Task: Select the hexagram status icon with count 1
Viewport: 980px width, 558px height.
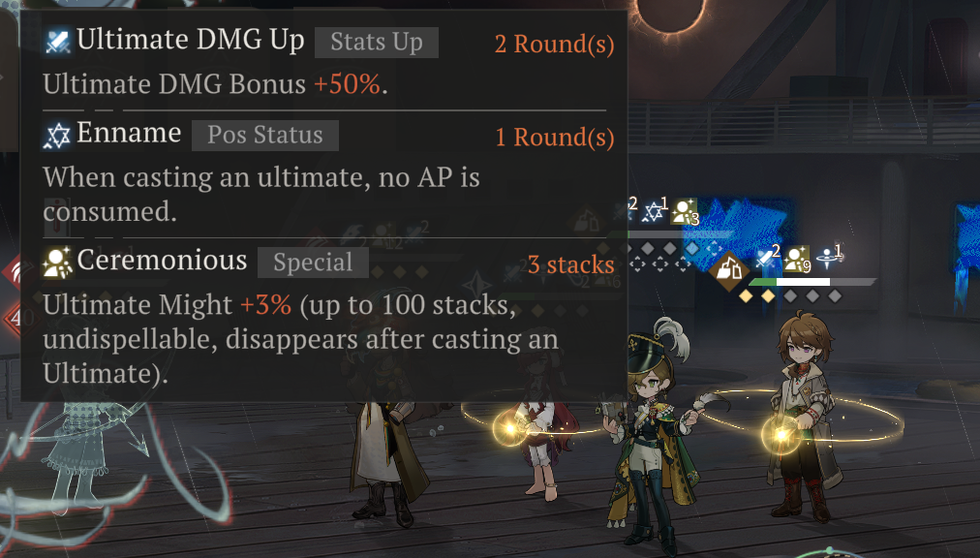Action: [x=655, y=209]
